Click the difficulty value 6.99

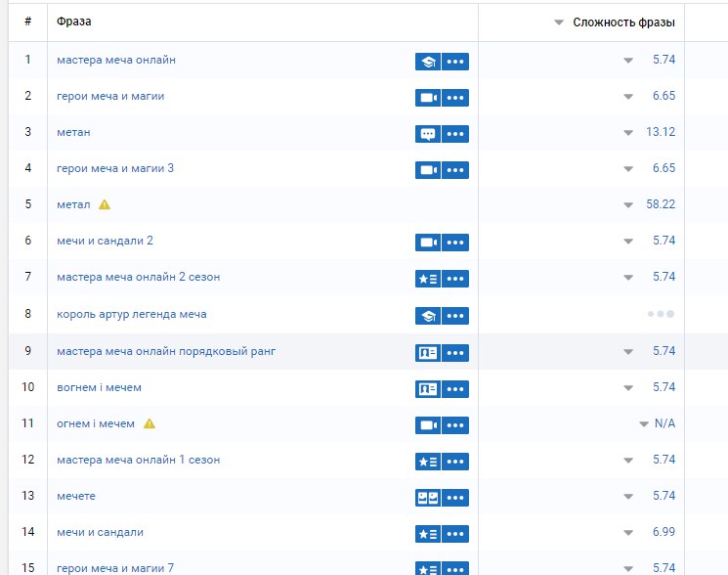(664, 532)
